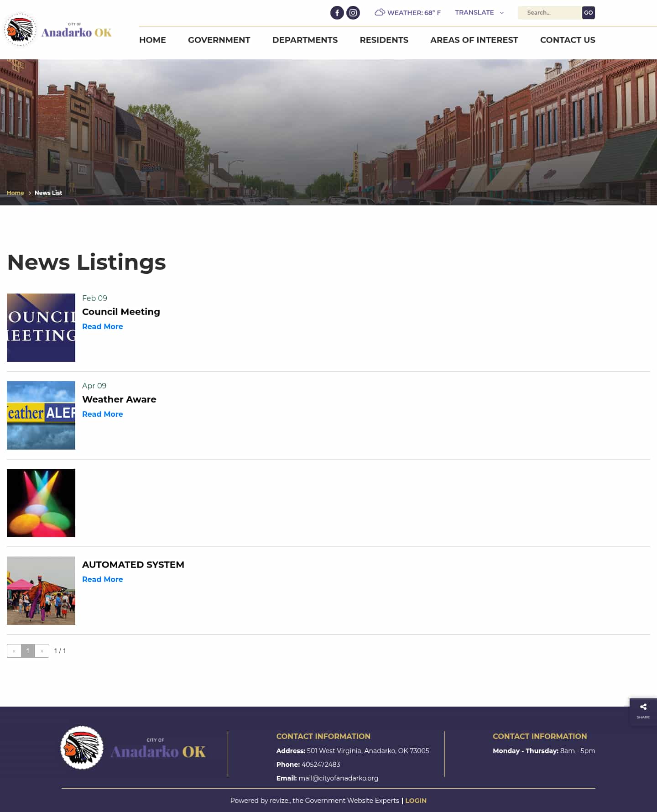Click the Anadarko OK header logo
657x812 pixels.
tap(58, 30)
